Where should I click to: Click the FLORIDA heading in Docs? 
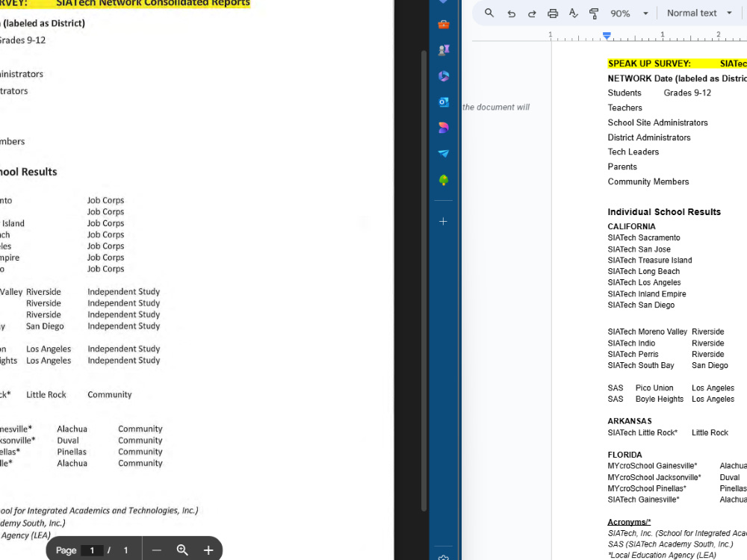pos(624,455)
